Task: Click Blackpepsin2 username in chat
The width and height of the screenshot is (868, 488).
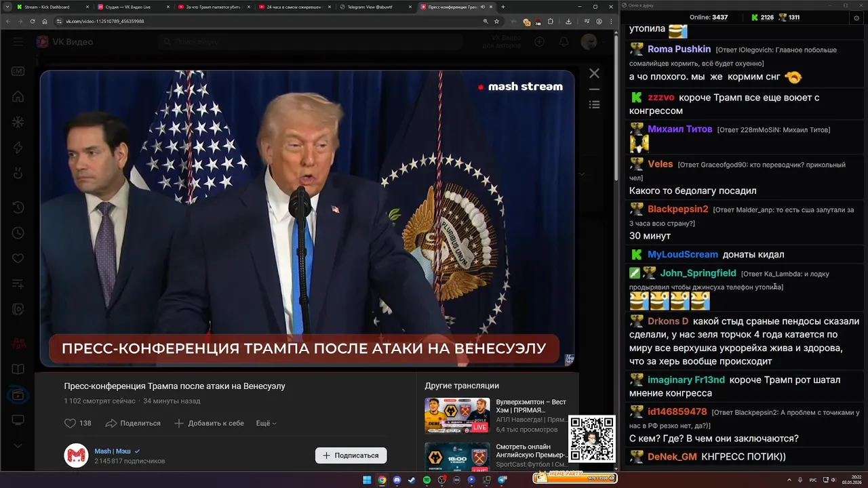Action: (677, 209)
